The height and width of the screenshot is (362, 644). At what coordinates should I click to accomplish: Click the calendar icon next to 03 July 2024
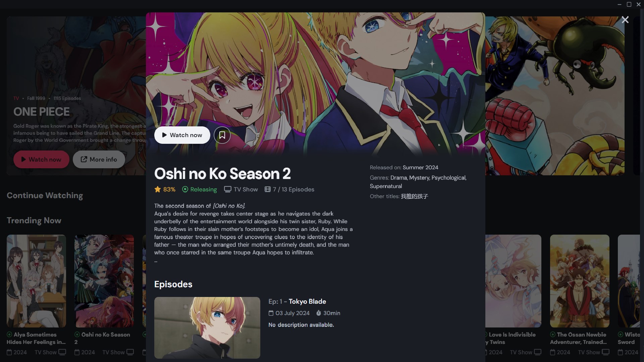[x=271, y=313]
